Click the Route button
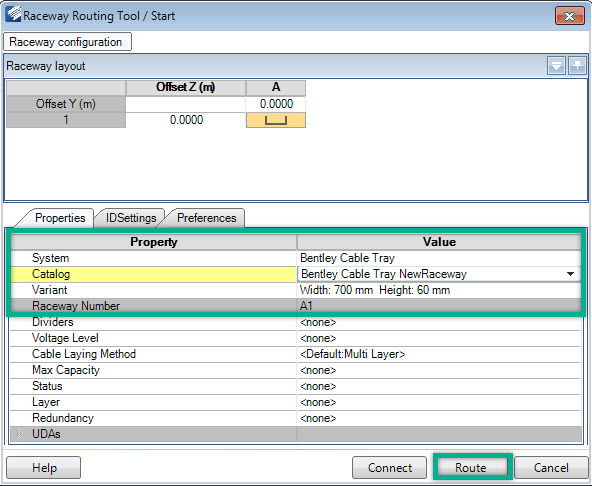Image resolution: width=592 pixels, height=486 pixels. [470, 467]
